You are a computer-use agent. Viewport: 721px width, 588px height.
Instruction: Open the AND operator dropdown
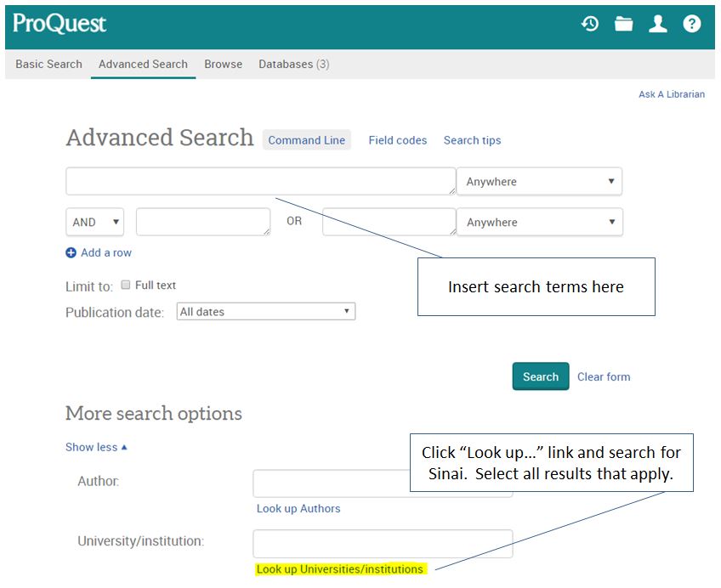(x=95, y=222)
